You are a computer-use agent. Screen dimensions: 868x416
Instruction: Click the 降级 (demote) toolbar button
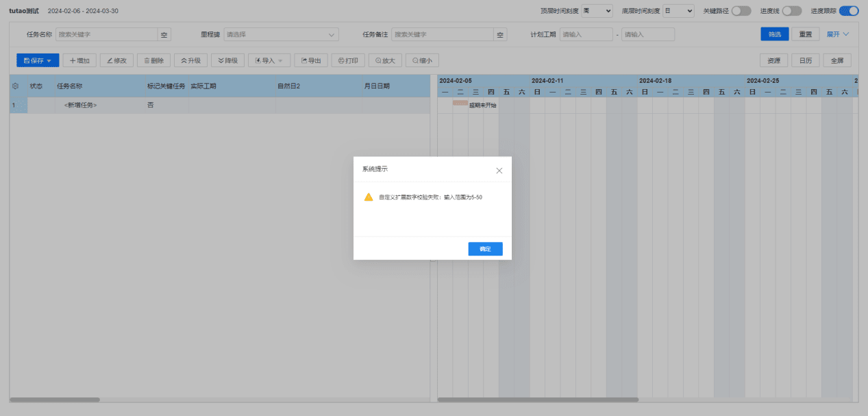click(x=227, y=60)
